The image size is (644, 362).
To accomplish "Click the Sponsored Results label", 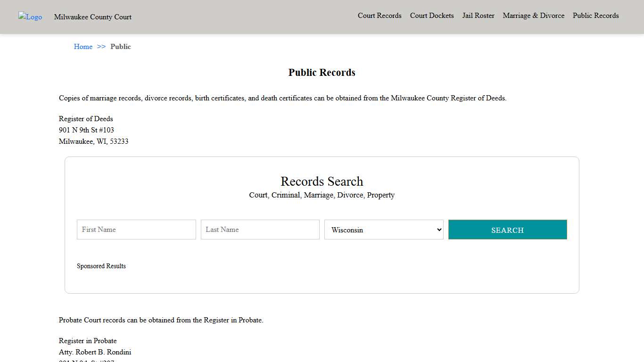I will click(x=101, y=266).
